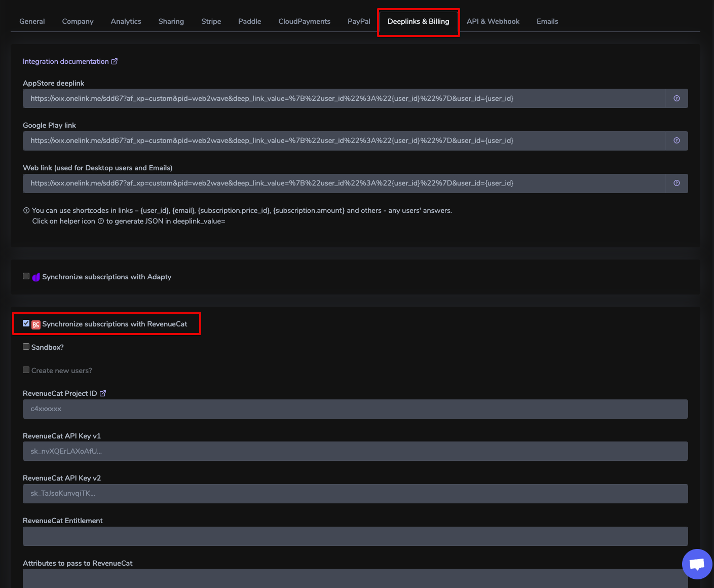Click into the RevenueCat Project ID field
The image size is (714, 588).
[355, 409]
